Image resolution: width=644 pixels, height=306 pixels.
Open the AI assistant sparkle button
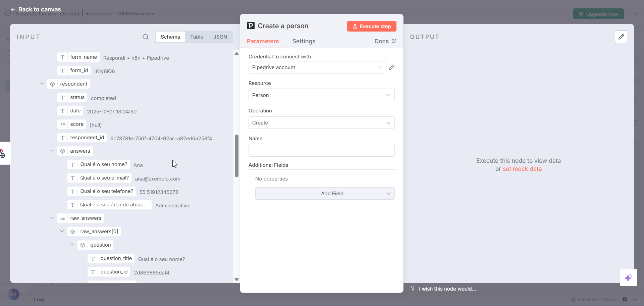coord(629,277)
